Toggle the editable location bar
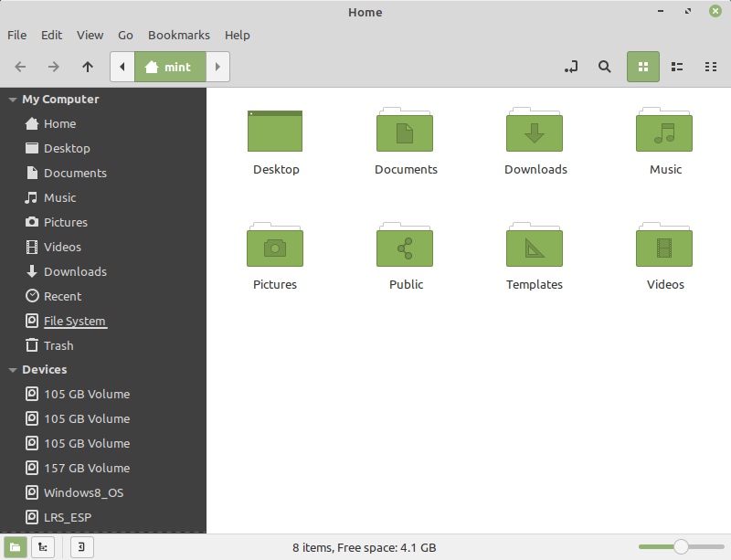 point(570,67)
